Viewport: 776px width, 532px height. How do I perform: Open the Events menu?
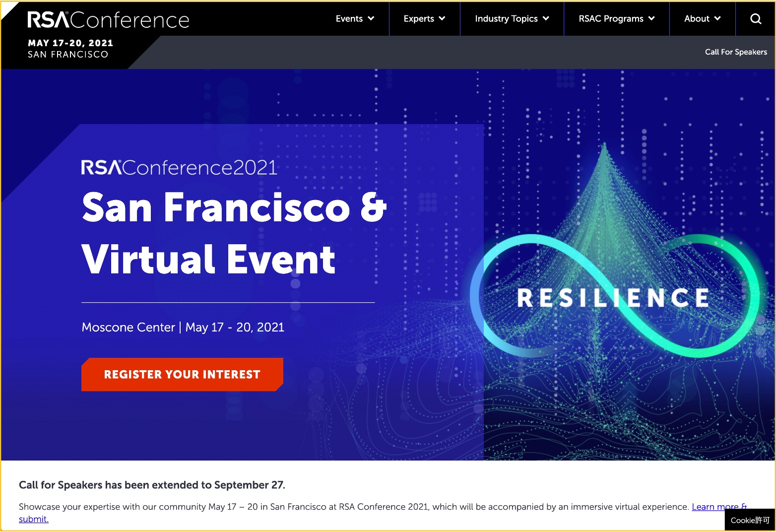coord(355,19)
